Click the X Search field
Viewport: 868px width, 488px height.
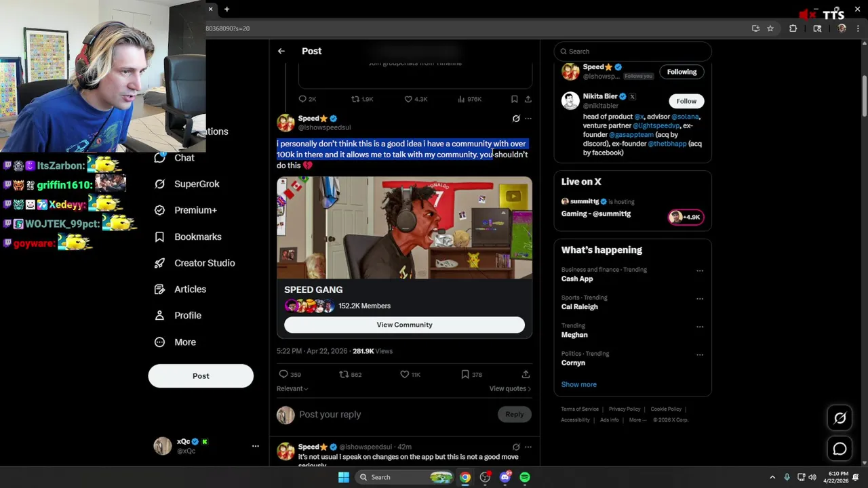point(633,52)
